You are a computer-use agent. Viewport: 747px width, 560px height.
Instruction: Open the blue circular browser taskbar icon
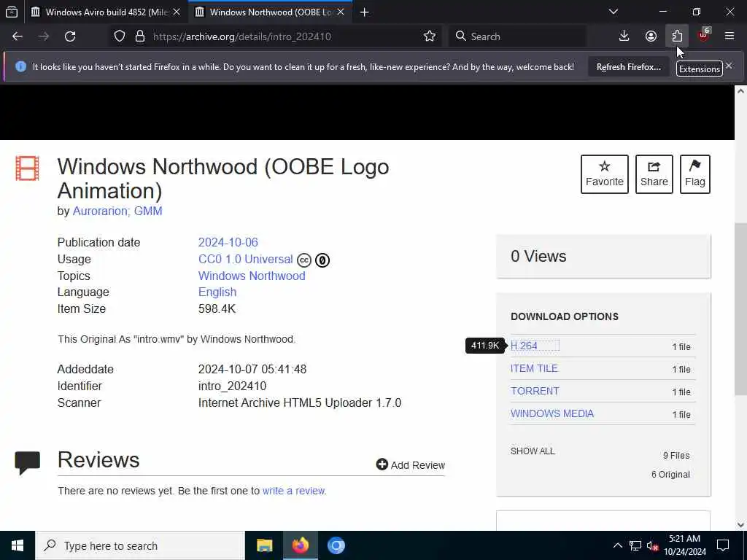click(336, 545)
